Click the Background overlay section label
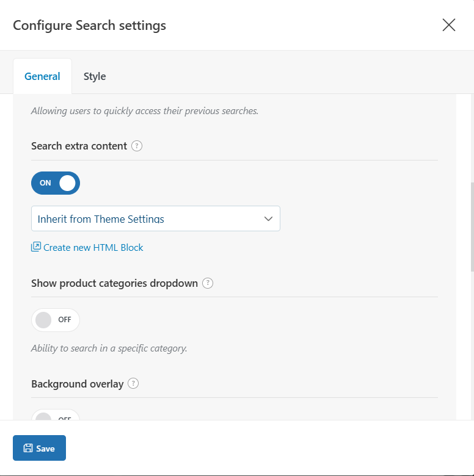 (x=77, y=384)
